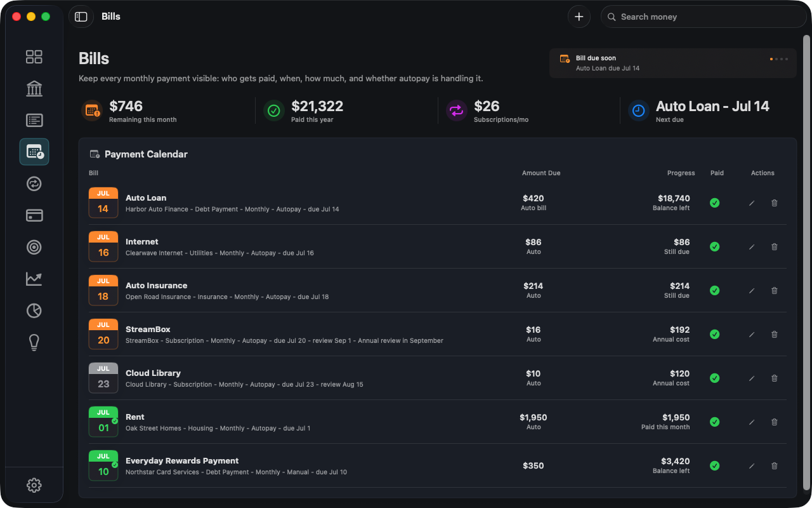Click the Auto Insurance bill name

coord(157,286)
